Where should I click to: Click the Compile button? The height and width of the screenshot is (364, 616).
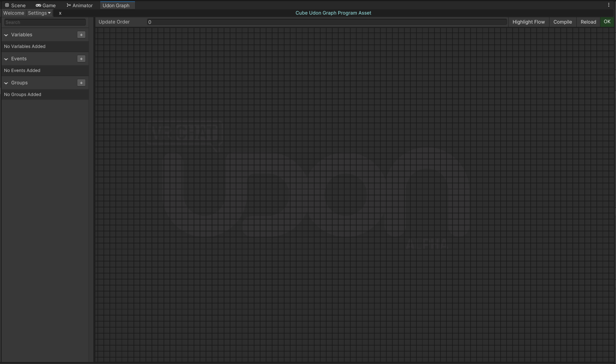click(x=562, y=22)
